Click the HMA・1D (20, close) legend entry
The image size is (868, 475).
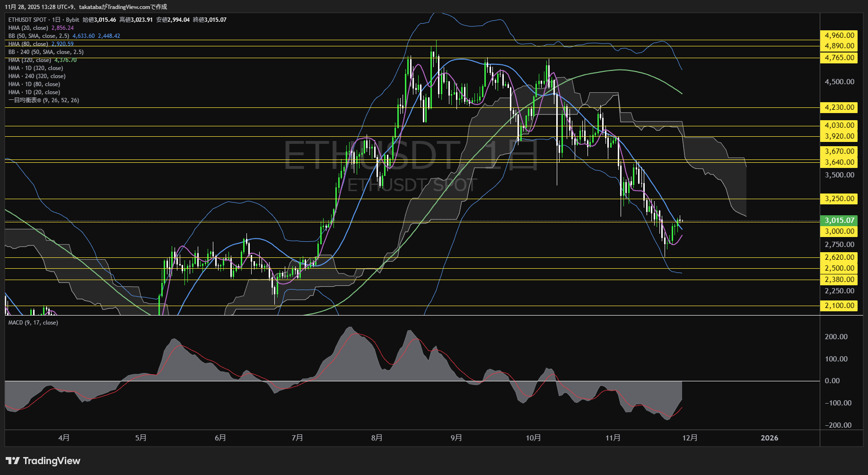(x=33, y=92)
